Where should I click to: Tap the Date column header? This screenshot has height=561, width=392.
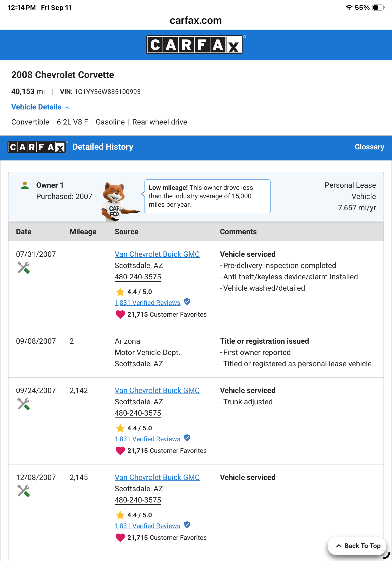[x=24, y=232]
